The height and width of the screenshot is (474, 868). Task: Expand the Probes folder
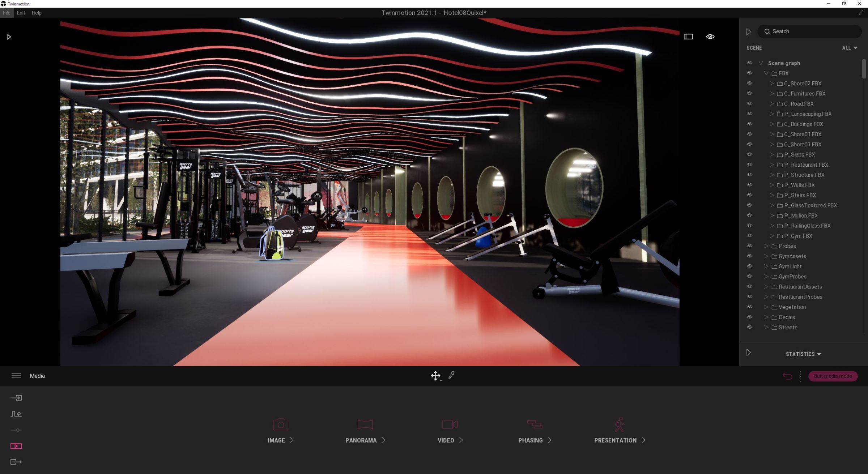pos(767,246)
